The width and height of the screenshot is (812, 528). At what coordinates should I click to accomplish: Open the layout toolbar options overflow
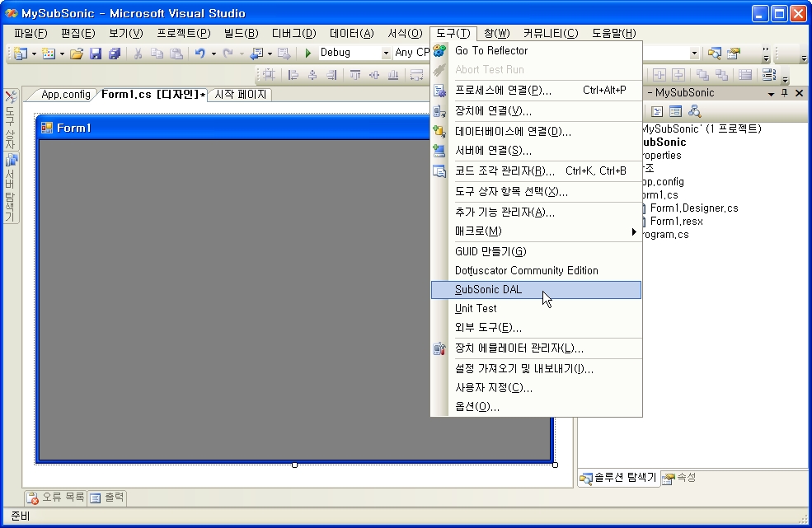click(x=785, y=77)
